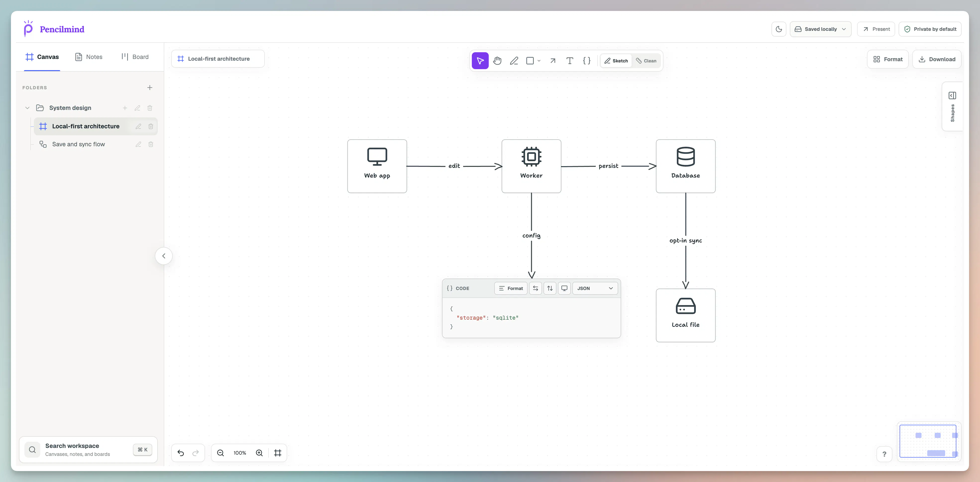This screenshot has width=980, height=482.
Task: Select the edit connector label
Action: pyautogui.click(x=454, y=166)
